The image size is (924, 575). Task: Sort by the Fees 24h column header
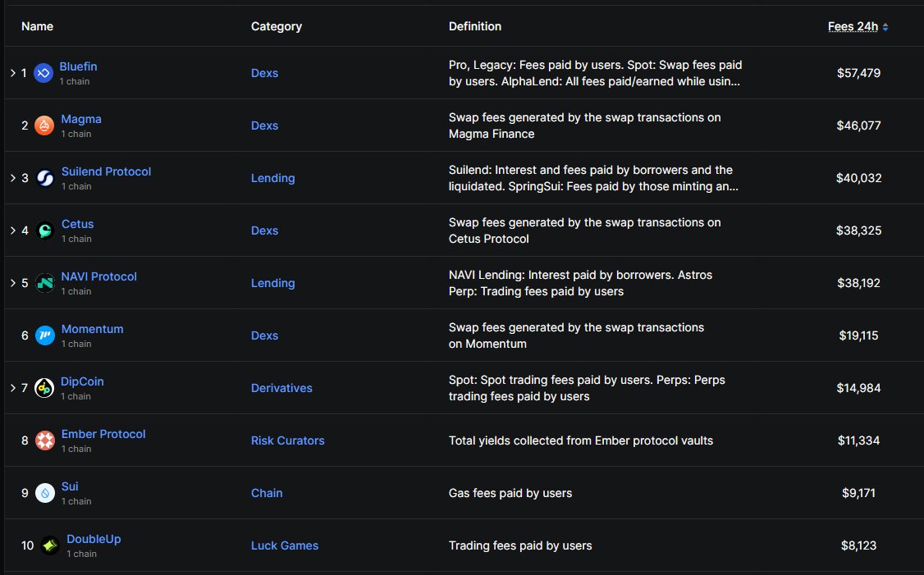point(853,26)
